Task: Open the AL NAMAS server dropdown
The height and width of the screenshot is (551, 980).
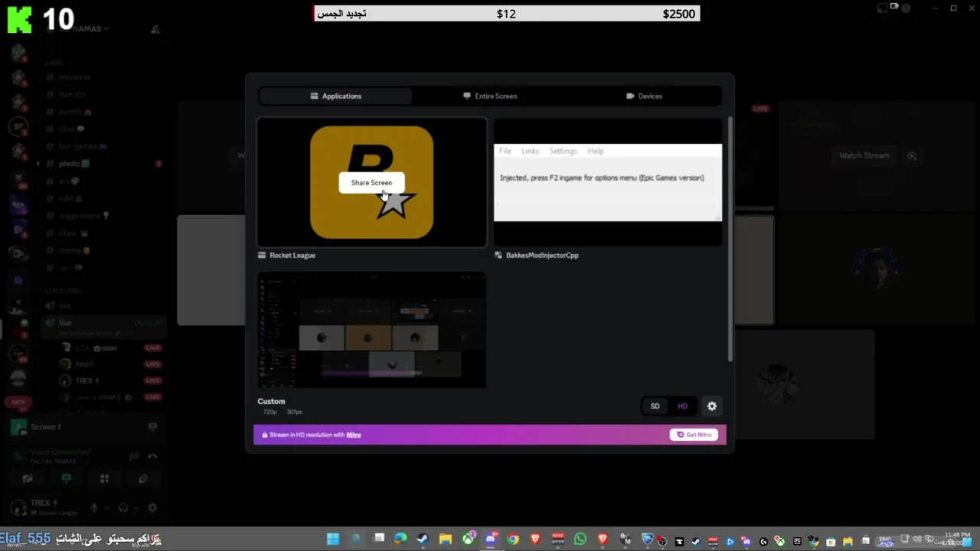Action: 84,28
